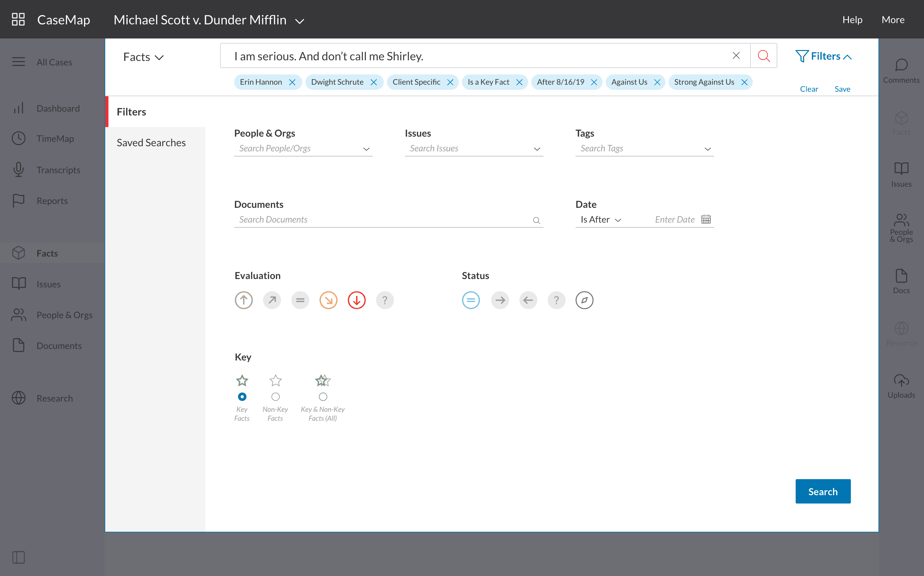Screen dimensions: 924x576
Task: Expand the Michael Scott v. Dunder Mifflin case dropdown
Action: [x=299, y=21]
